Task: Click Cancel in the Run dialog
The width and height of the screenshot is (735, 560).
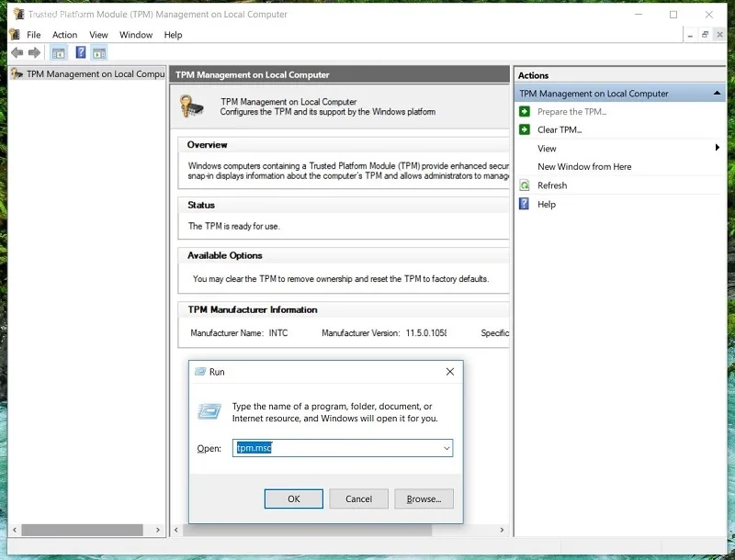Action: click(358, 498)
